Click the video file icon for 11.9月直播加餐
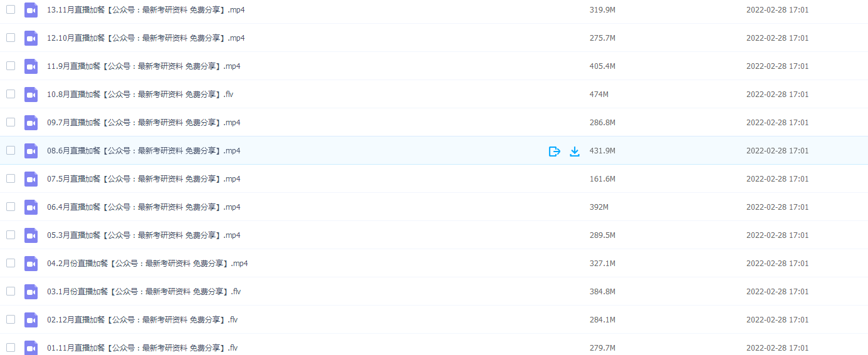This screenshot has width=868, height=355. (31, 66)
